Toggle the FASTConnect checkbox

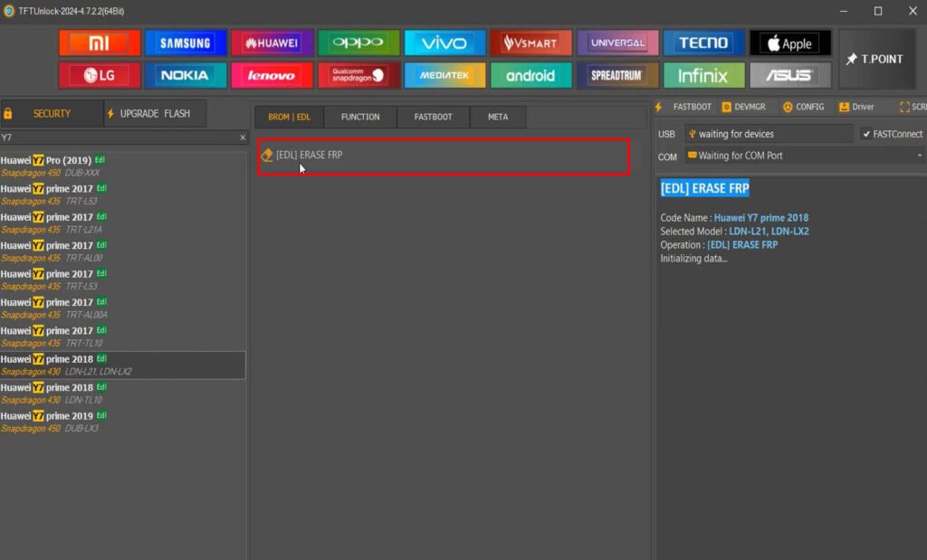click(866, 134)
